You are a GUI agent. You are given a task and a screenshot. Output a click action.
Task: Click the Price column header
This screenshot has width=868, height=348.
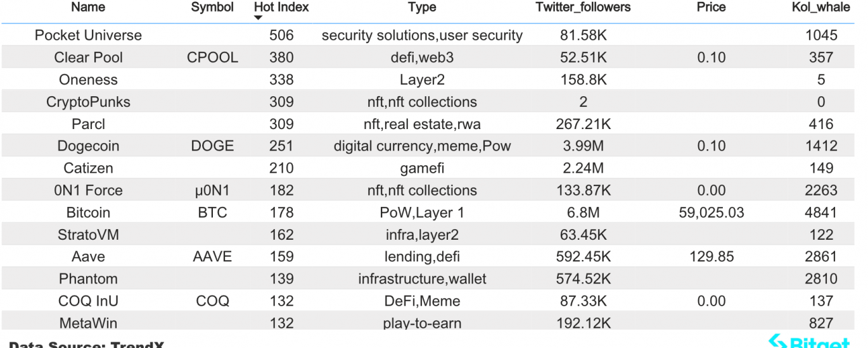click(711, 8)
